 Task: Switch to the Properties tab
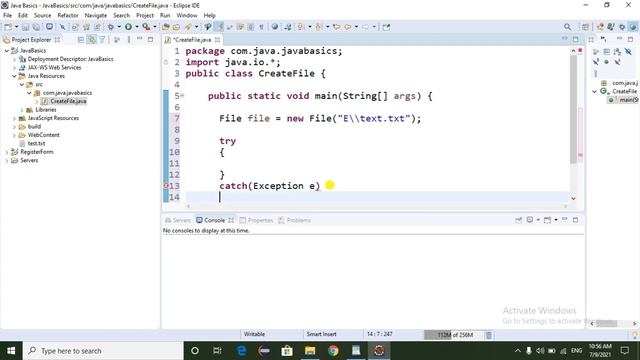click(256, 220)
